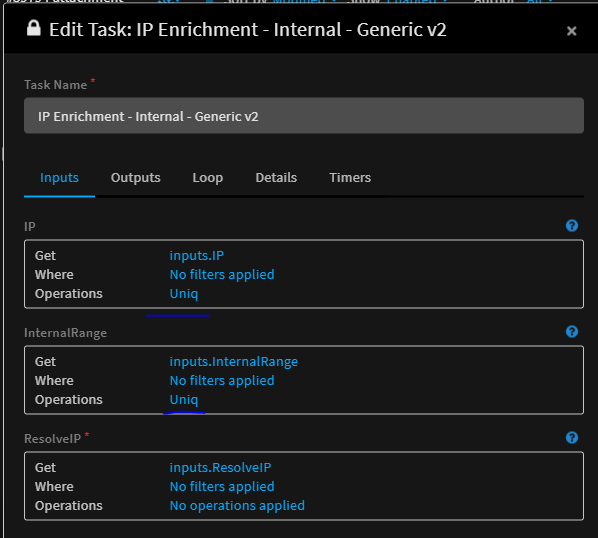Open the help icon for the IP input
598x538 pixels.
pyautogui.click(x=572, y=226)
